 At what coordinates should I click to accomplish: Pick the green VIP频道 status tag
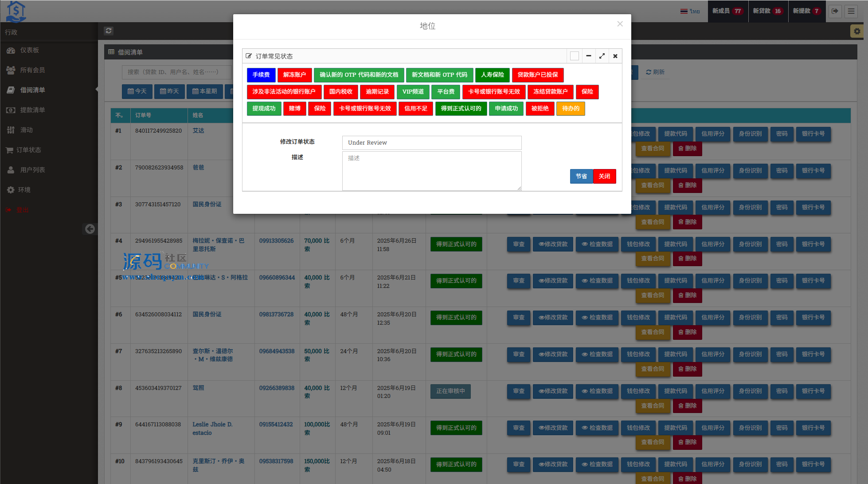[413, 92]
